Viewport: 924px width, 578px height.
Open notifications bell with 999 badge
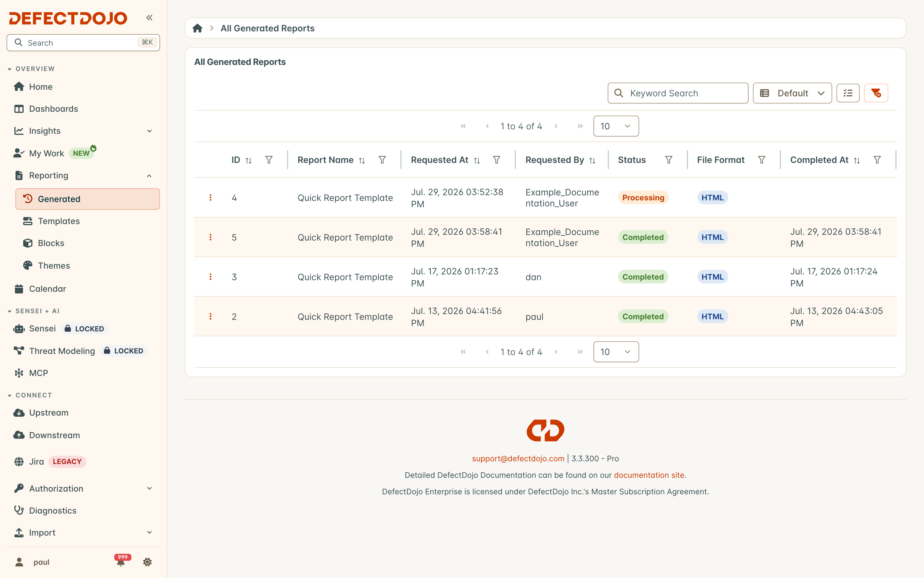tap(122, 561)
